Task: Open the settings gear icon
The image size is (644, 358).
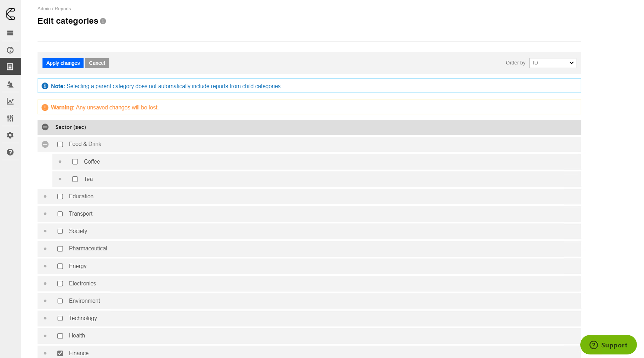Action: [10, 135]
